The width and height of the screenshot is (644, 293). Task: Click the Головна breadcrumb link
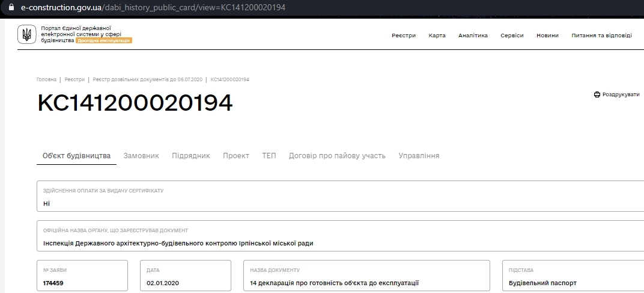[46, 79]
